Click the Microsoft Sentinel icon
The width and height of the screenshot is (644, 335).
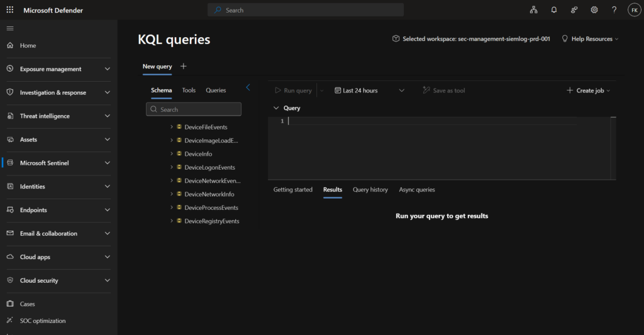(x=10, y=163)
